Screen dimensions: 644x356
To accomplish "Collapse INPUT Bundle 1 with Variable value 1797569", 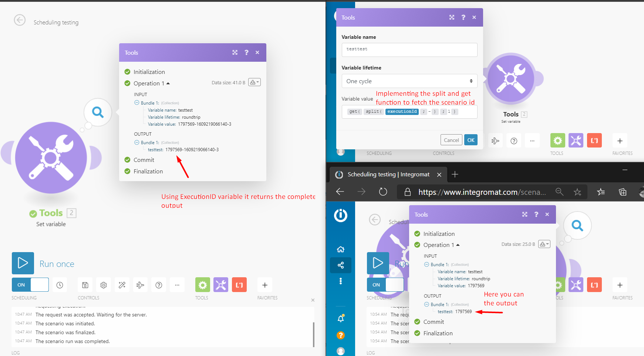I will 426,264.
